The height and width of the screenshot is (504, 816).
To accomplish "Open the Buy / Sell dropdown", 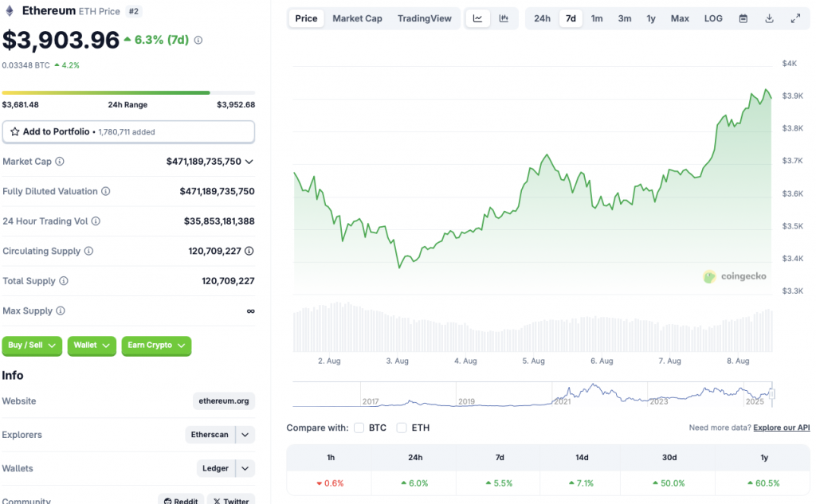I will (32, 346).
